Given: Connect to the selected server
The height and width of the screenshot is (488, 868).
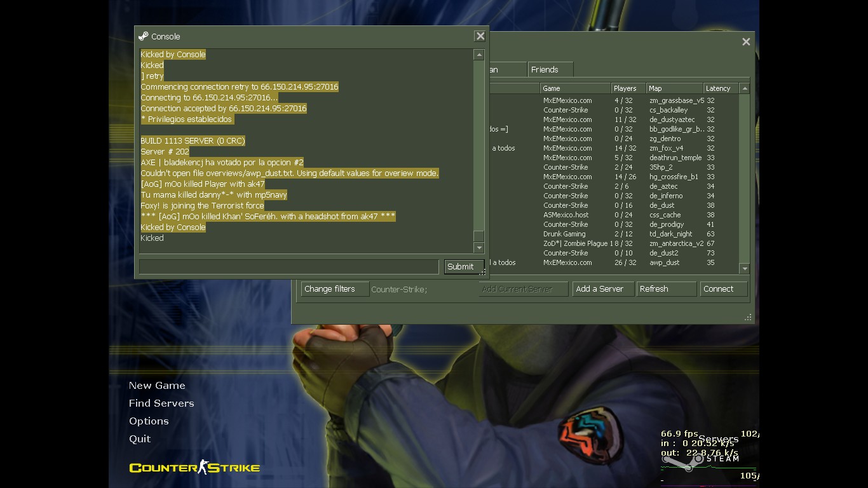Looking at the screenshot, I should coord(724,288).
